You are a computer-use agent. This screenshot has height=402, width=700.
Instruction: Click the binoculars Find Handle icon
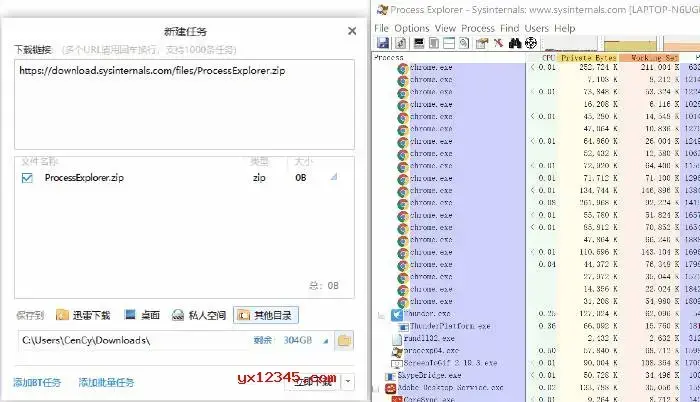click(x=515, y=43)
